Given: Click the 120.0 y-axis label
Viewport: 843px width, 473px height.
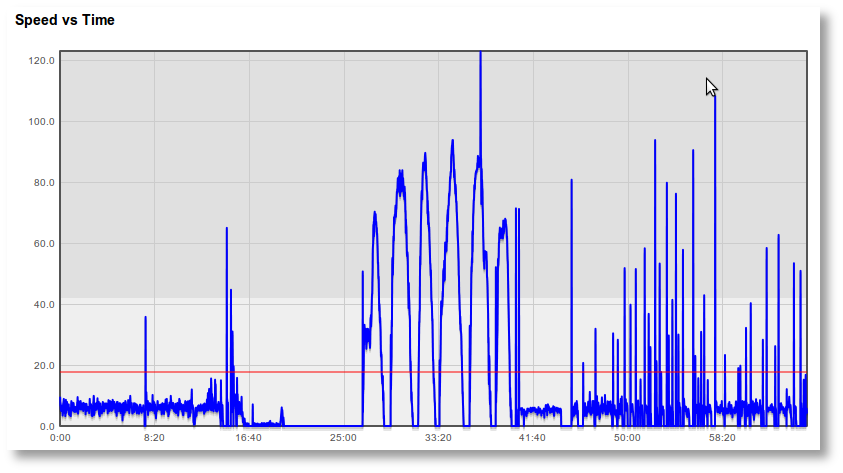Looking at the screenshot, I should [42, 61].
